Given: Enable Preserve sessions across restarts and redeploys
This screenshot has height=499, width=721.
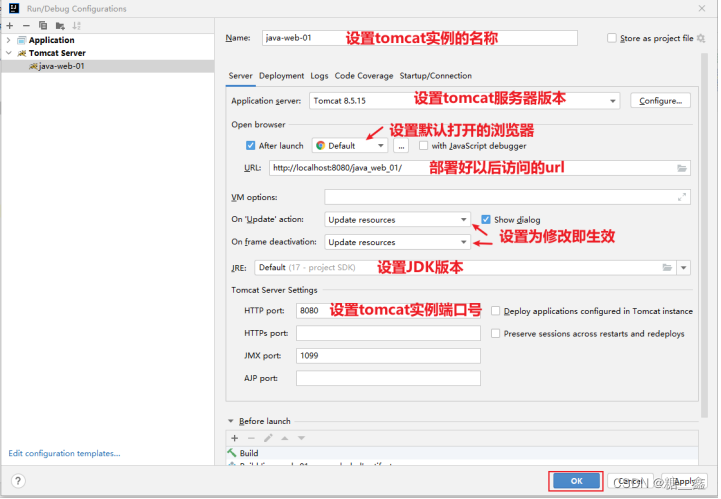Looking at the screenshot, I should coord(496,333).
